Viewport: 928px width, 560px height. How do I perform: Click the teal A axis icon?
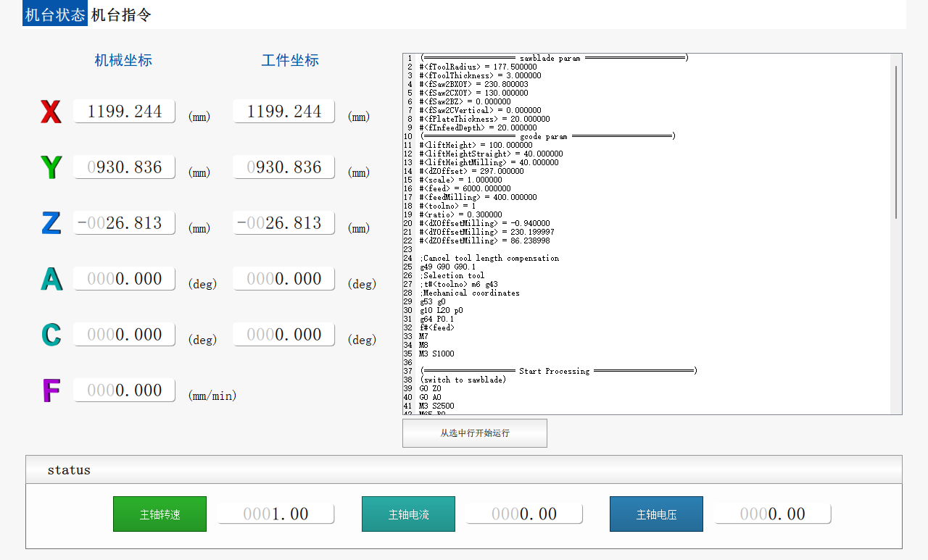pyautogui.click(x=51, y=279)
